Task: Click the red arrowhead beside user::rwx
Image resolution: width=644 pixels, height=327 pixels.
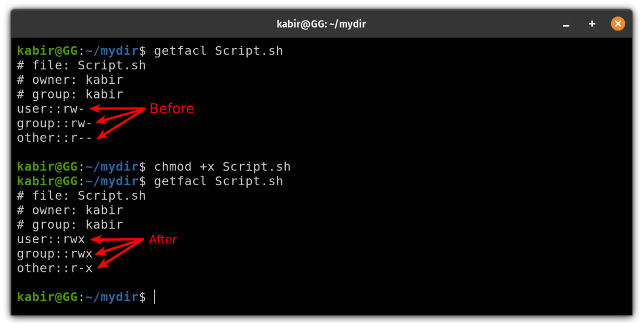Action: pyautogui.click(x=95, y=239)
